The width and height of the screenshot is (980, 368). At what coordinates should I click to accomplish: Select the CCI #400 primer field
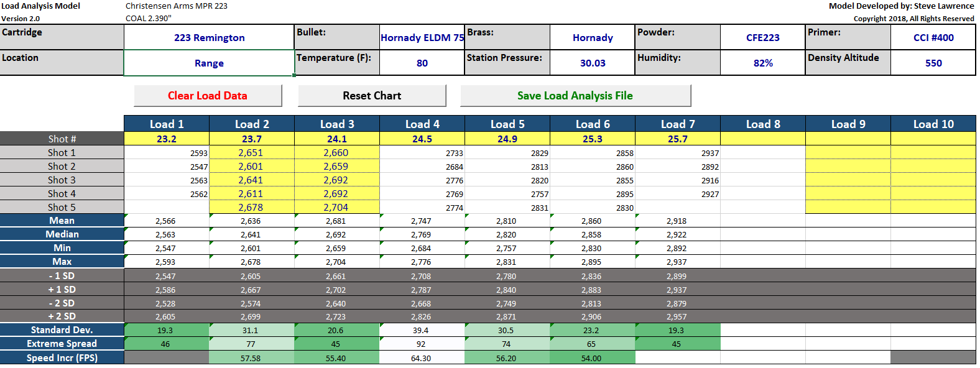pyautogui.click(x=933, y=37)
